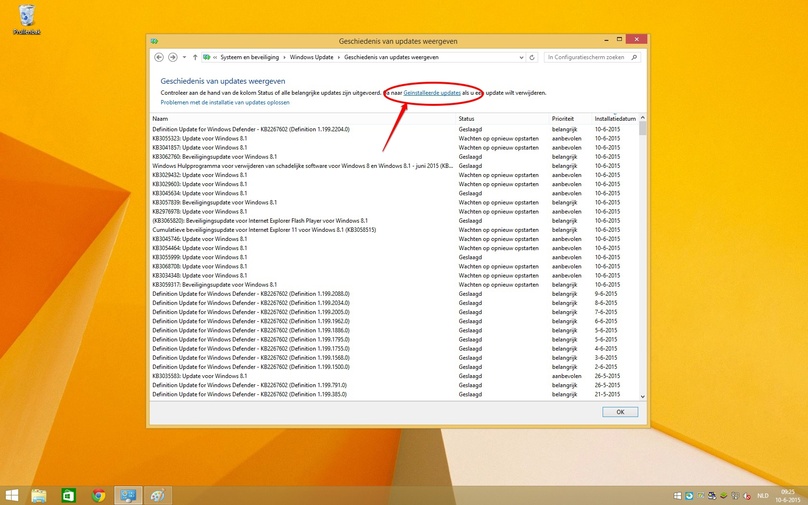Go up one level with the Up arrow

click(x=195, y=57)
